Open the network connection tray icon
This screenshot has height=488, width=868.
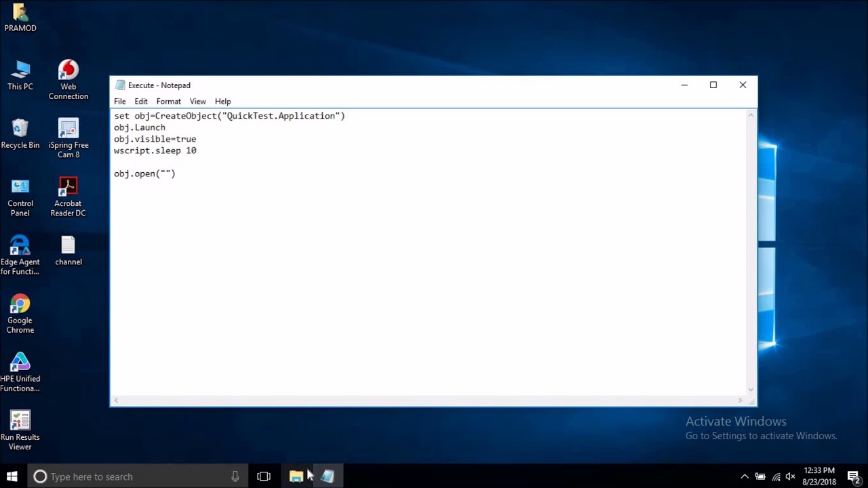776,476
